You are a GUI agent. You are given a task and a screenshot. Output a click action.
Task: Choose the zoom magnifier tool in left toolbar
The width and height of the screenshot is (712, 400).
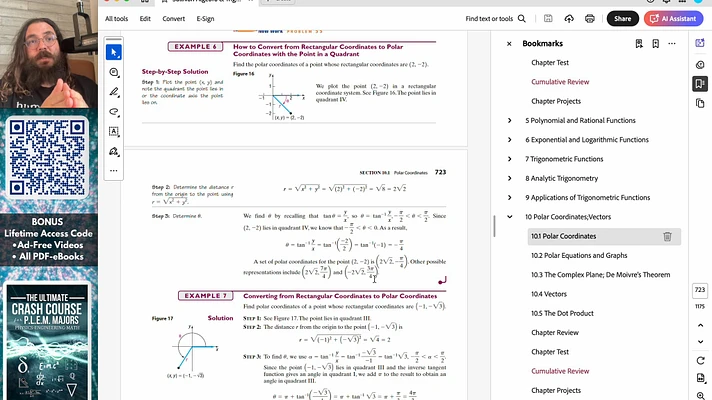coord(114,73)
